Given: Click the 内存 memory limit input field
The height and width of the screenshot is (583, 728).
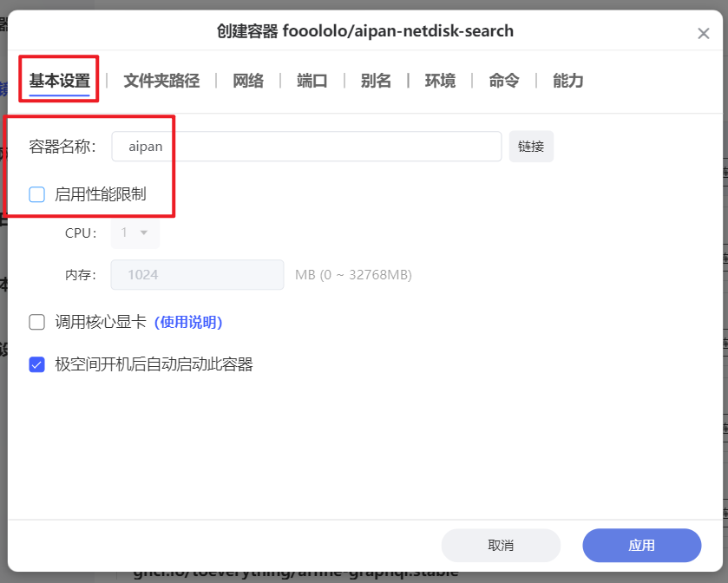Looking at the screenshot, I should coord(197,274).
